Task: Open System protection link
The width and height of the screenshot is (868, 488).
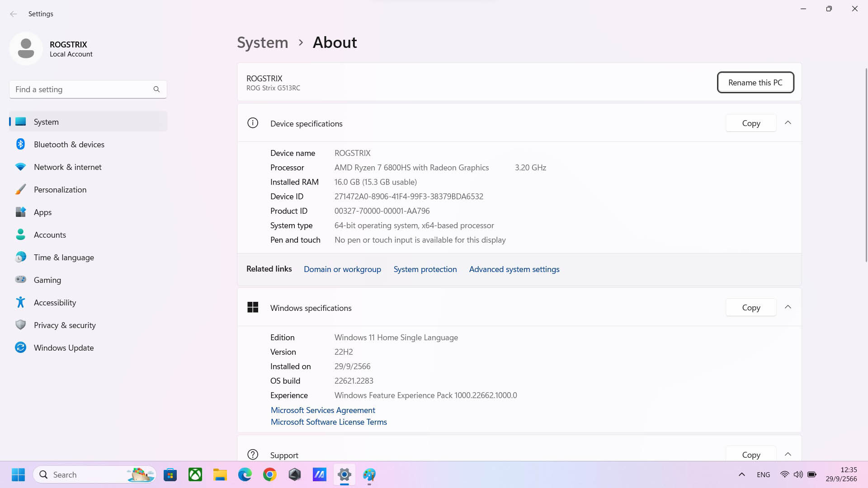Action: click(425, 269)
